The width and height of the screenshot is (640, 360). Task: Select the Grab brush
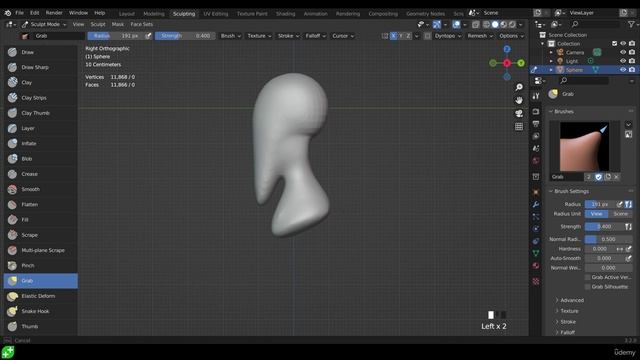40,281
